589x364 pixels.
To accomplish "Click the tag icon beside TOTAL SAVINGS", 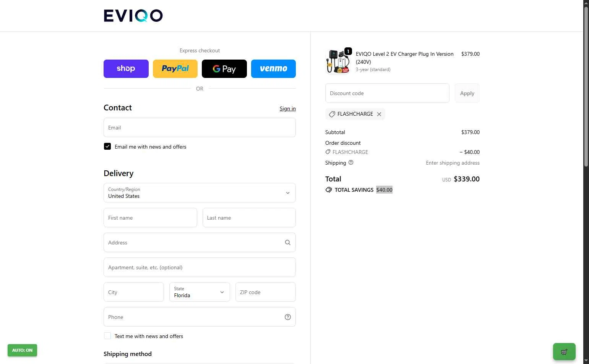I will click(x=329, y=190).
